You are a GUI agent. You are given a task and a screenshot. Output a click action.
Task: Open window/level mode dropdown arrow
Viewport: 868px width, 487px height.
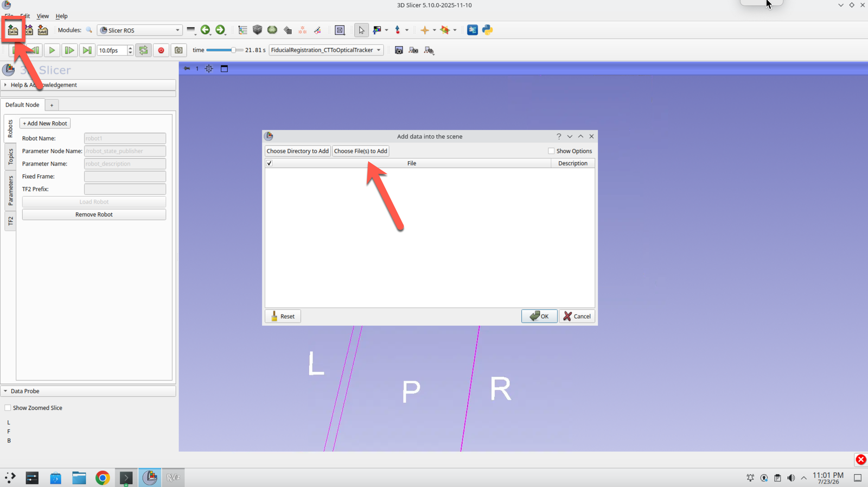[386, 30]
